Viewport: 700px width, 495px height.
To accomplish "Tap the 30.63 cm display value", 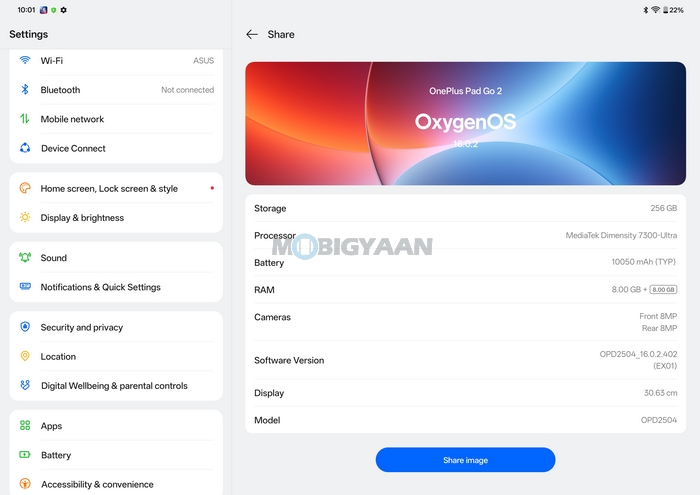I will pos(660,393).
